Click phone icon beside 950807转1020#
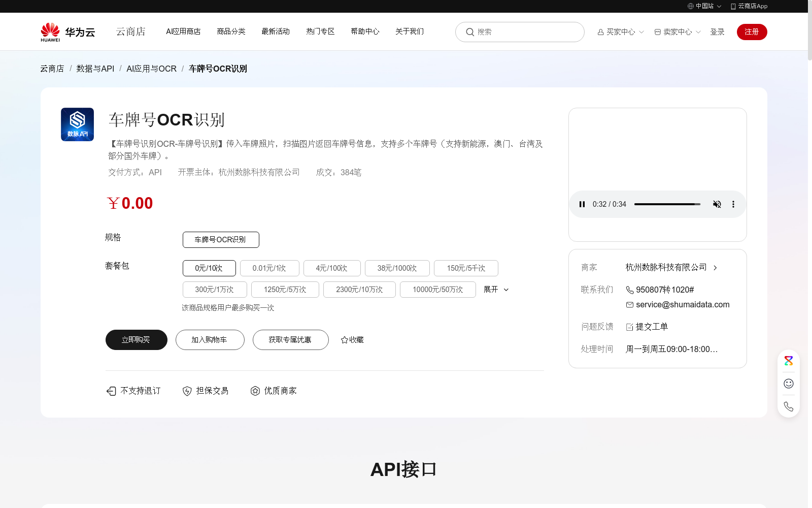812x508 pixels. pyautogui.click(x=630, y=290)
